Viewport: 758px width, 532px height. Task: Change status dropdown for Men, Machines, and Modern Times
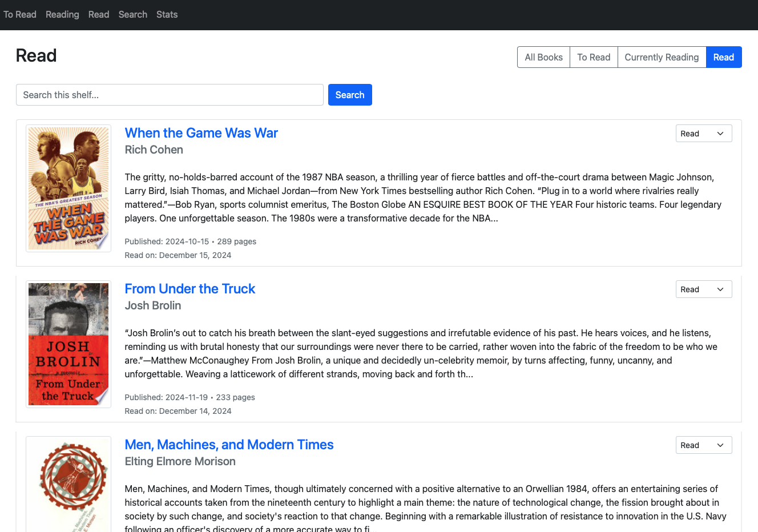coord(703,445)
